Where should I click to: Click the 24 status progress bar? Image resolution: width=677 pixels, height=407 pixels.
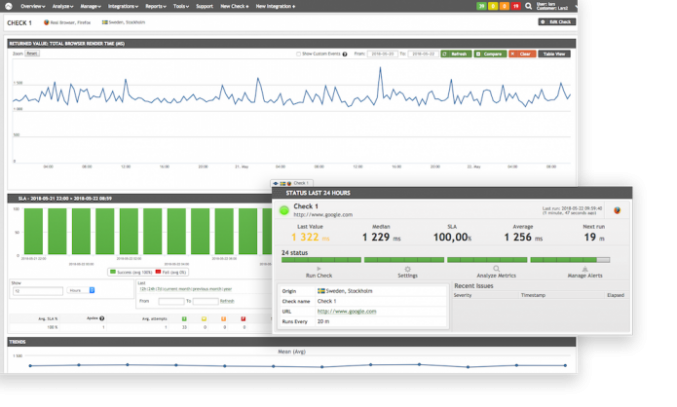click(x=446, y=259)
